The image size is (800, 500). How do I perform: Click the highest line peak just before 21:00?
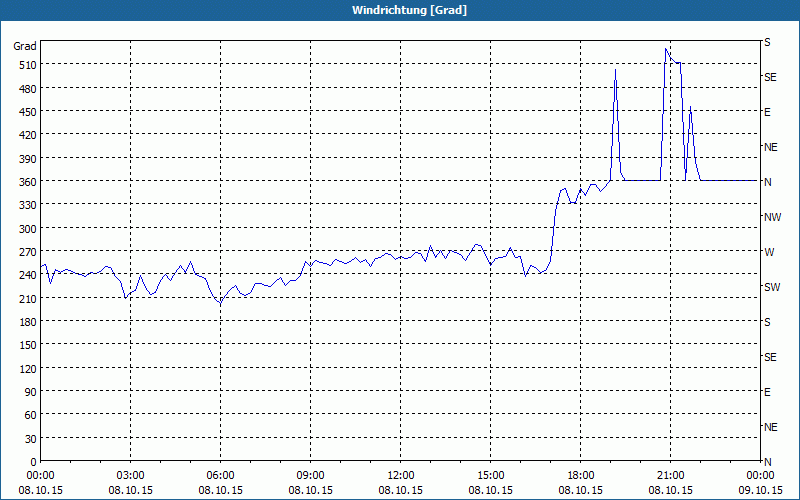pyautogui.click(x=666, y=49)
